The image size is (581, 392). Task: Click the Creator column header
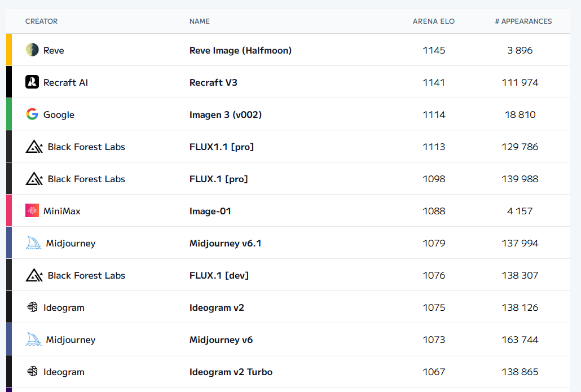pos(41,21)
